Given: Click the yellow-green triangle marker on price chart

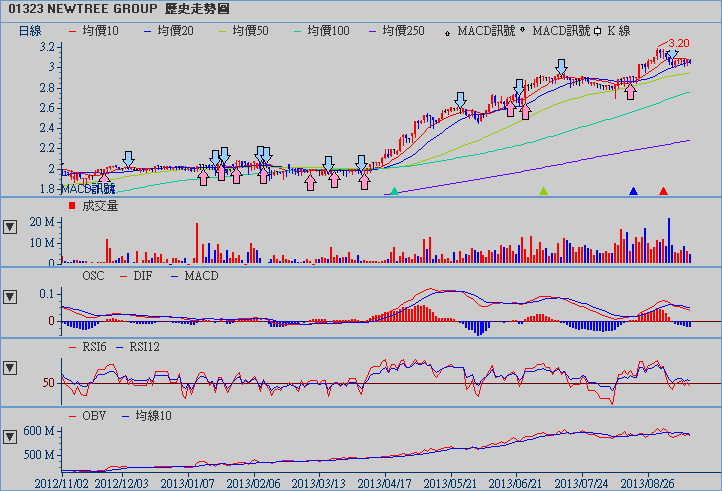Looking at the screenshot, I should tap(543, 190).
